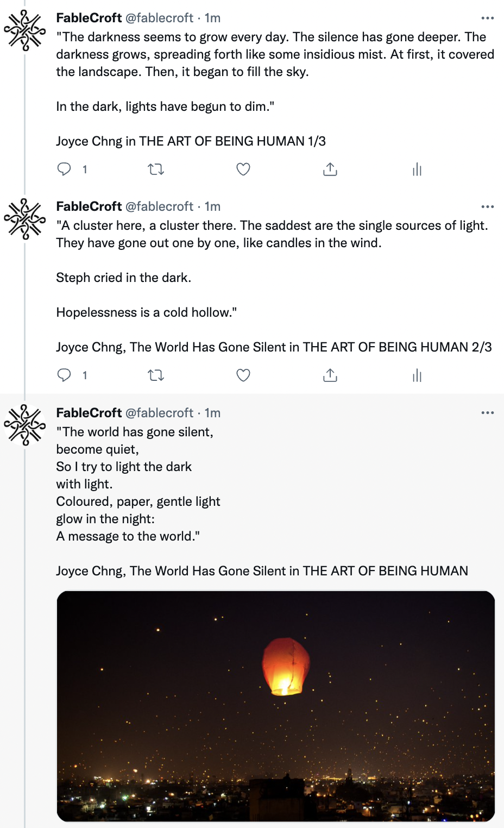Retweet the first tweet ending 1/3
The width and height of the screenshot is (504, 828).
[x=156, y=170]
